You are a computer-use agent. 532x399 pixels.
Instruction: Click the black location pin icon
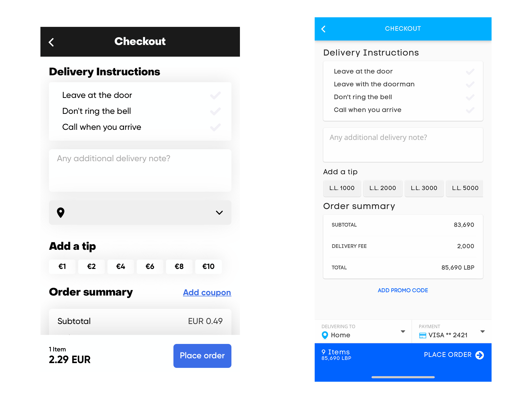[x=61, y=213]
